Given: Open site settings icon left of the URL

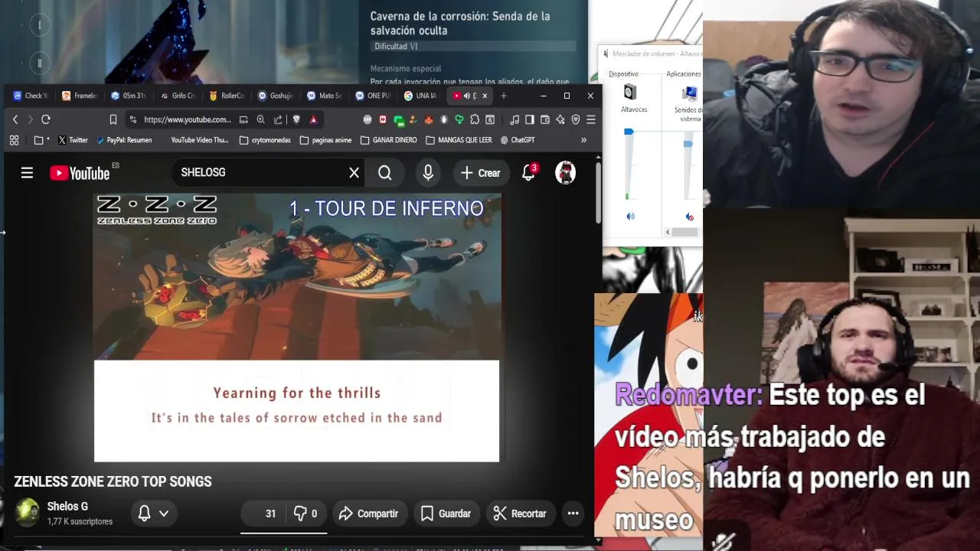Looking at the screenshot, I should point(133,119).
